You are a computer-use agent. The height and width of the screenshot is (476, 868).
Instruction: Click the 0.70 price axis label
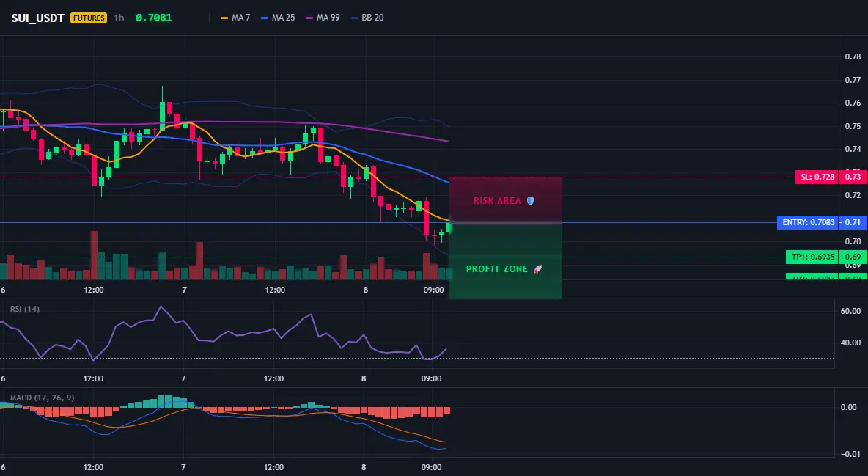coord(853,241)
